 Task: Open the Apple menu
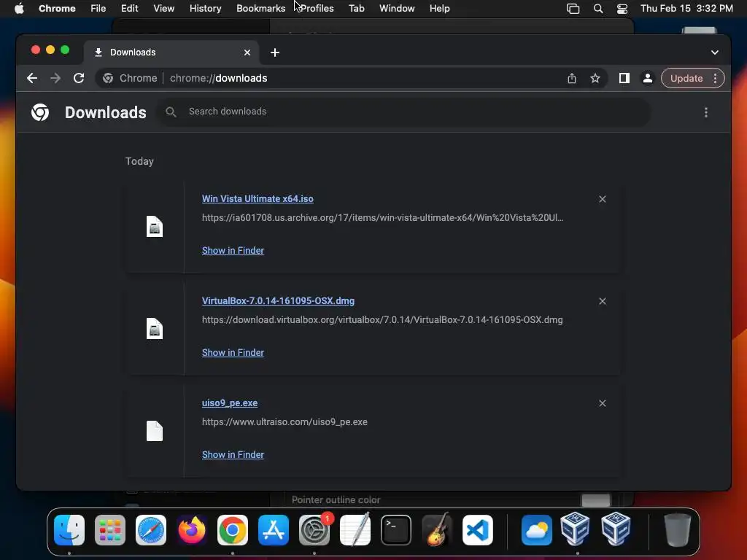[x=19, y=8]
